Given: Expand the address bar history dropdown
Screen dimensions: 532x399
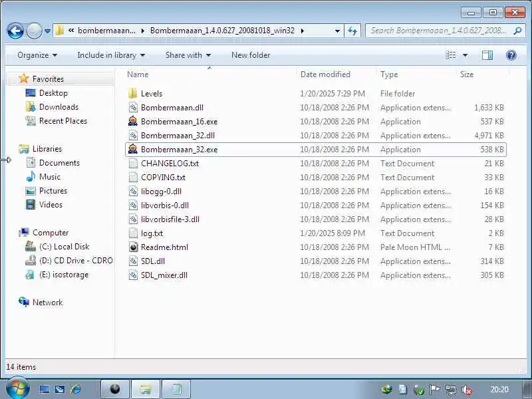Looking at the screenshot, I should (x=337, y=31).
